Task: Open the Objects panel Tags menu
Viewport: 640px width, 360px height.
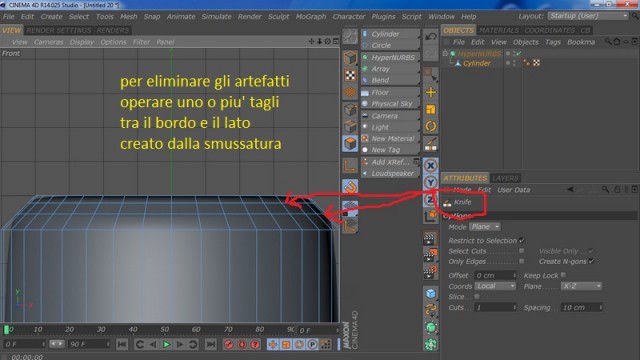Action: [x=553, y=42]
